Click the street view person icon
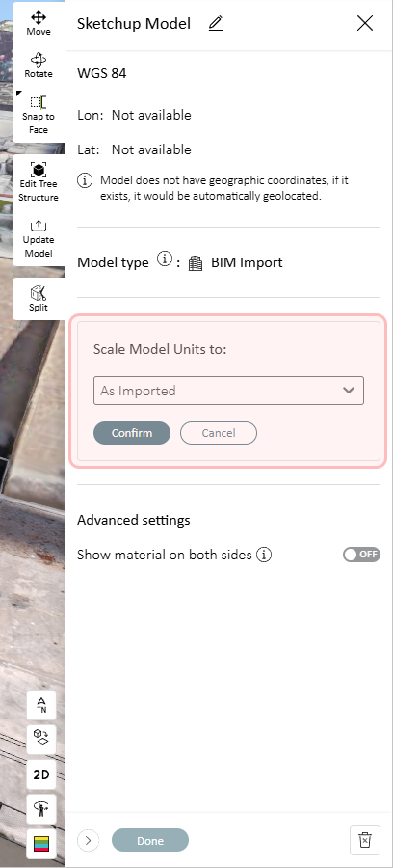The height and width of the screenshot is (868, 393). pyautogui.click(x=41, y=809)
